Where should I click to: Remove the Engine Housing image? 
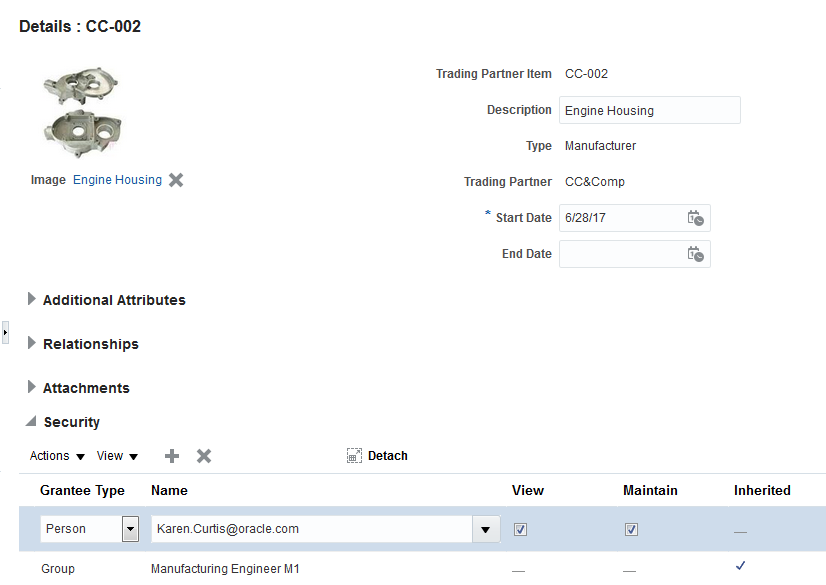point(176,180)
